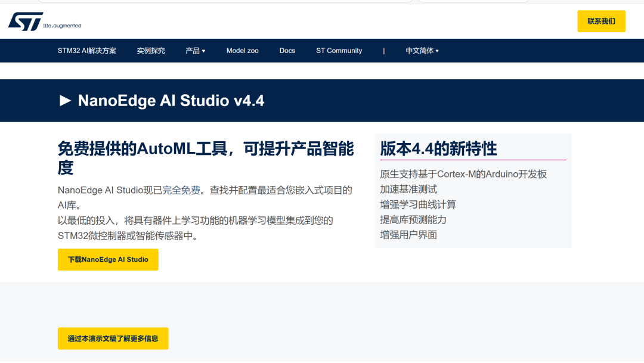Image resolution: width=644 pixels, height=363 pixels.
Task: Open the STM32 AI解决方案 menu item
Action: tap(87, 51)
